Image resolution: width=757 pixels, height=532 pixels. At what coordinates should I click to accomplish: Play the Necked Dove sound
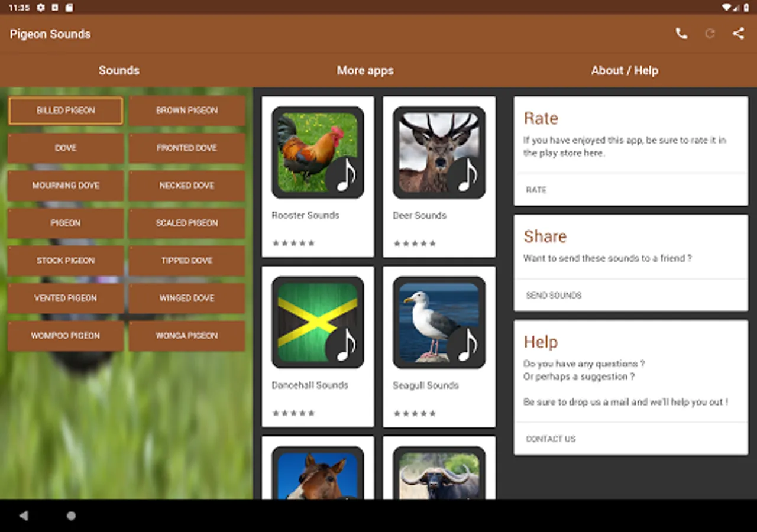pos(187,186)
